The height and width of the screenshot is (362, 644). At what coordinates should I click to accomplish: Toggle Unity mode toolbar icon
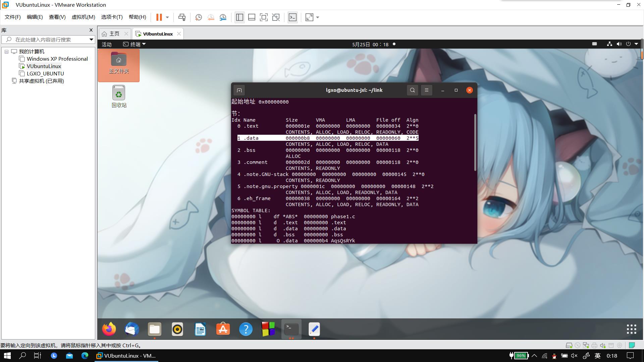[x=276, y=17]
